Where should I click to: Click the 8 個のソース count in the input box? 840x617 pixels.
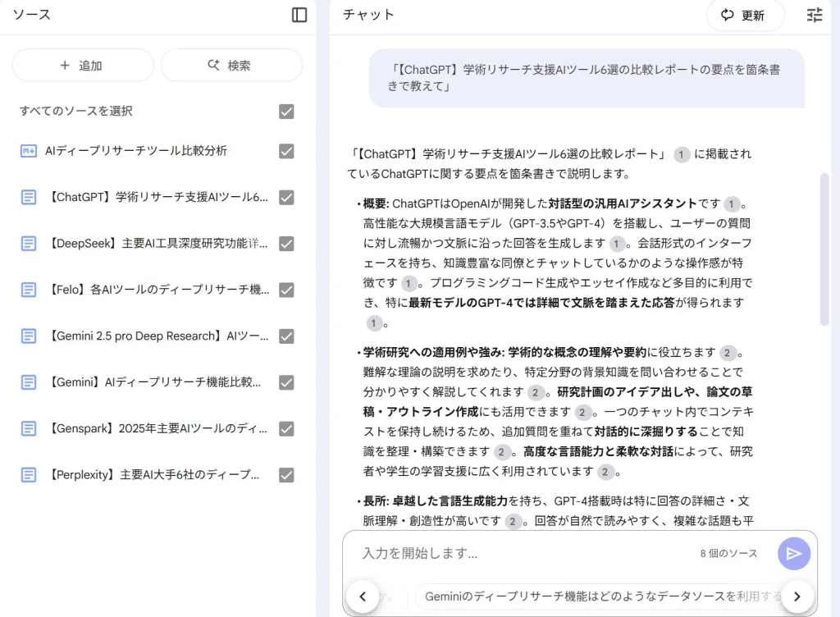click(x=728, y=553)
